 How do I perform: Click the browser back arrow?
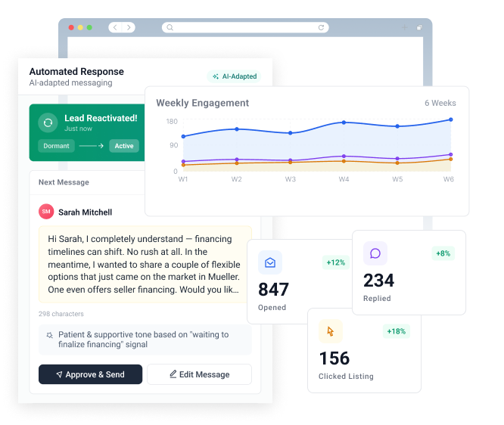[x=114, y=28]
